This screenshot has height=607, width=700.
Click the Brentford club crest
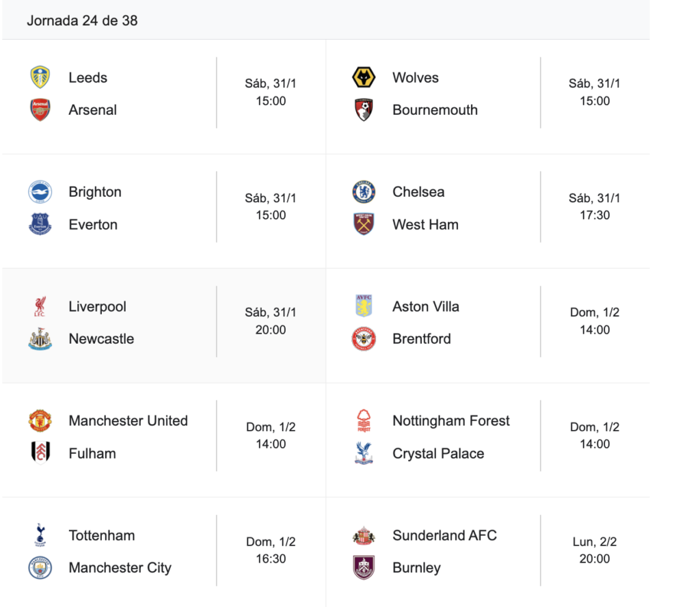point(364,339)
